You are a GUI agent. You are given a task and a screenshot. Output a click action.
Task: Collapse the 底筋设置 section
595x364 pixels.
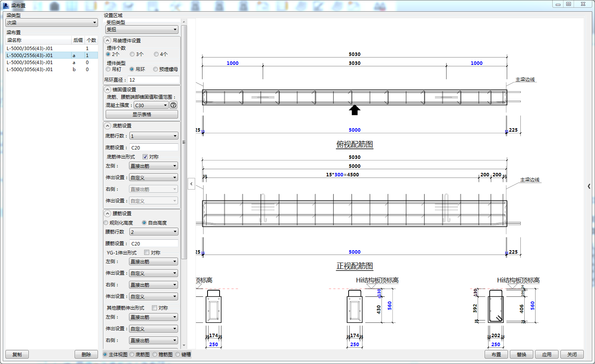click(108, 126)
